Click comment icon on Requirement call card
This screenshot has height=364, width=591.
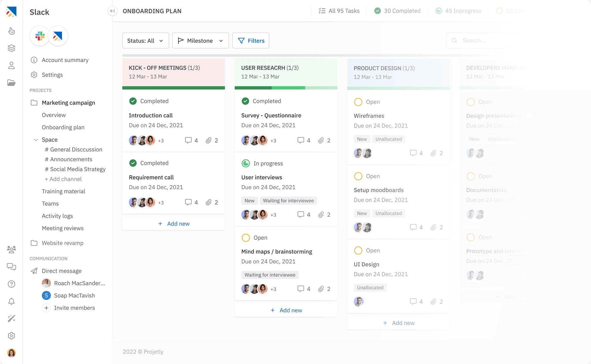[188, 202]
